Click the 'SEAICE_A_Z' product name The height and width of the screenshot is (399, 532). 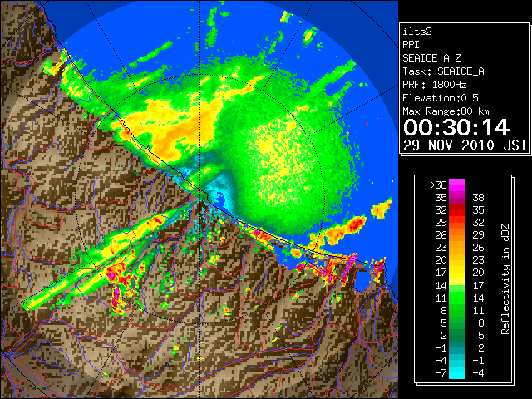click(x=431, y=58)
